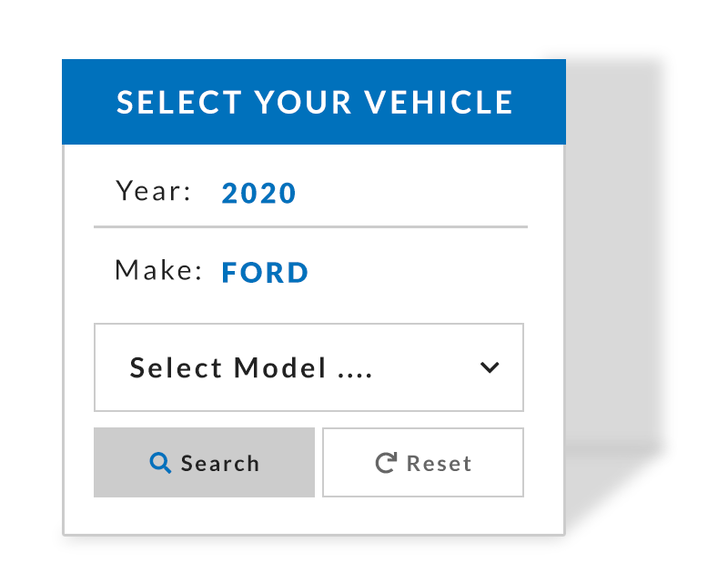
Task: Click the 'Make:' label
Action: [158, 271]
